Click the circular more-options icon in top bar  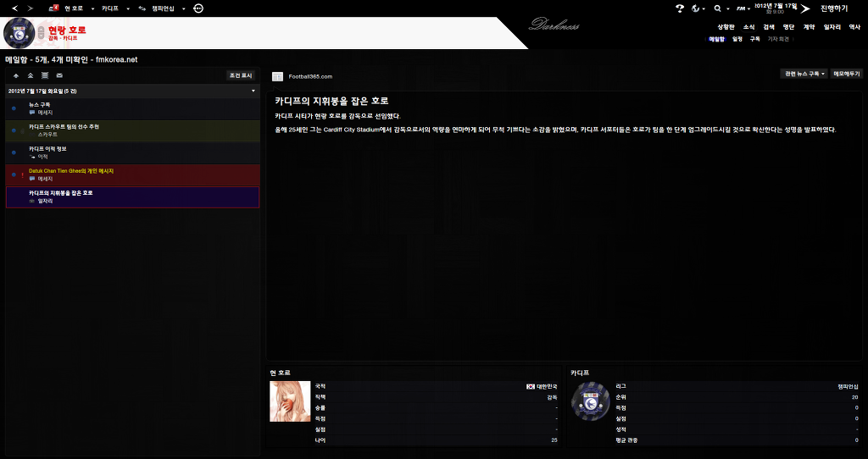click(x=198, y=8)
